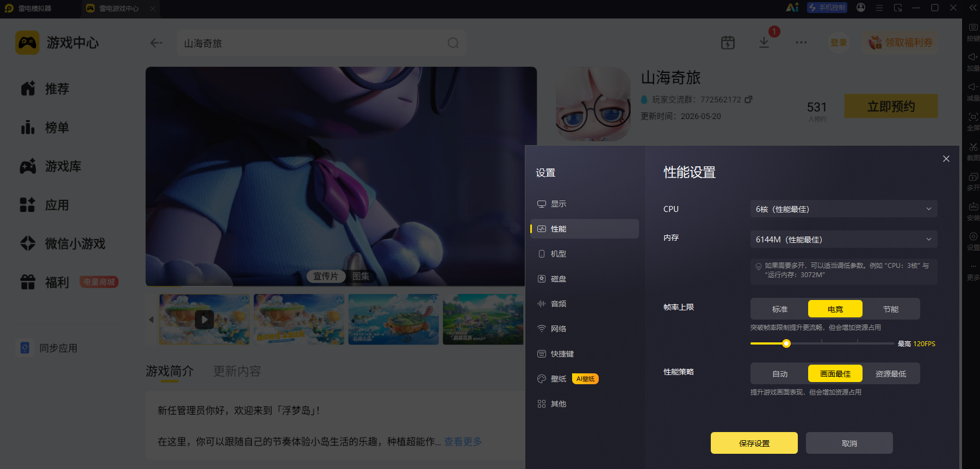Open the 榜单 rankings page
Viewport: 980px width, 469px height.
(45, 128)
